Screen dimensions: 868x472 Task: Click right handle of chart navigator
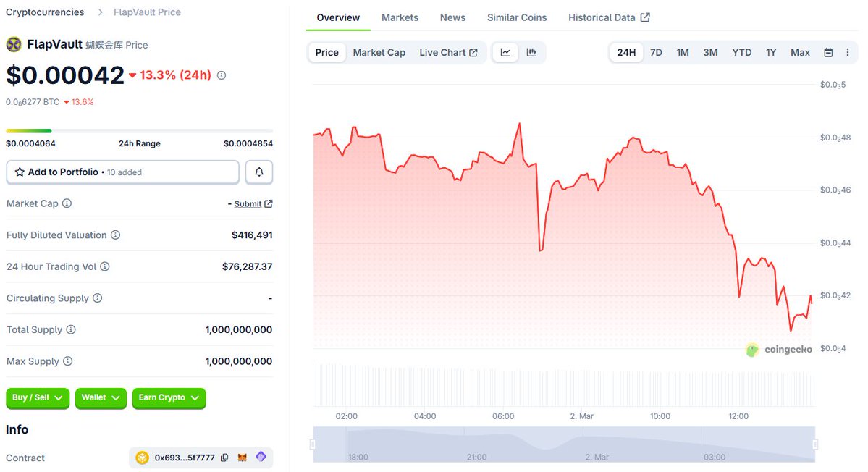(815, 444)
